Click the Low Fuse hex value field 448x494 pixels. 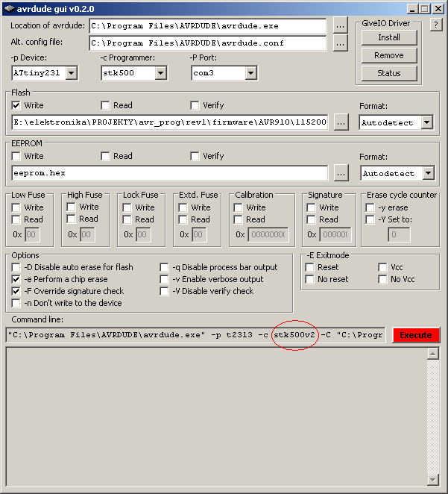pyautogui.click(x=32, y=235)
